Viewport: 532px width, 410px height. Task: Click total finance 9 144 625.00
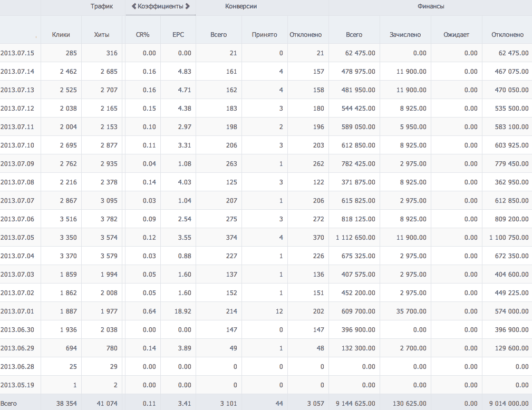(355, 404)
